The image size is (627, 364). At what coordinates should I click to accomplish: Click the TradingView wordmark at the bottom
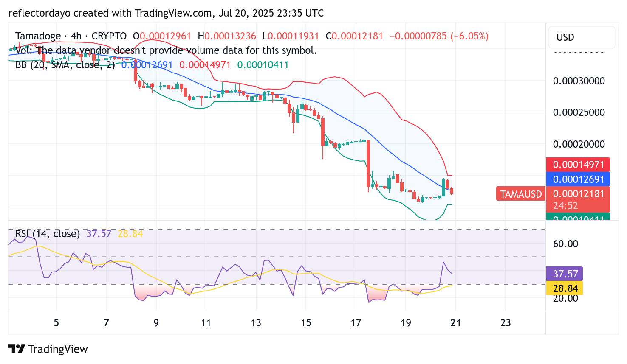click(58, 349)
